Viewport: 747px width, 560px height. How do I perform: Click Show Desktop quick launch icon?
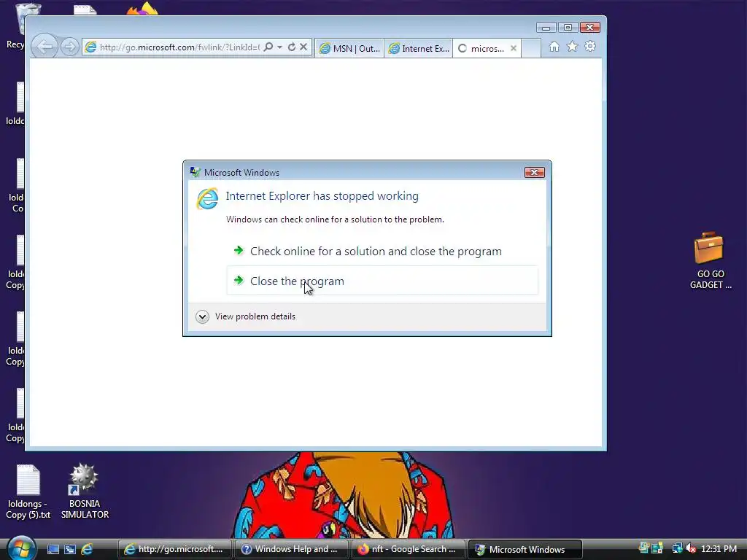(53, 550)
